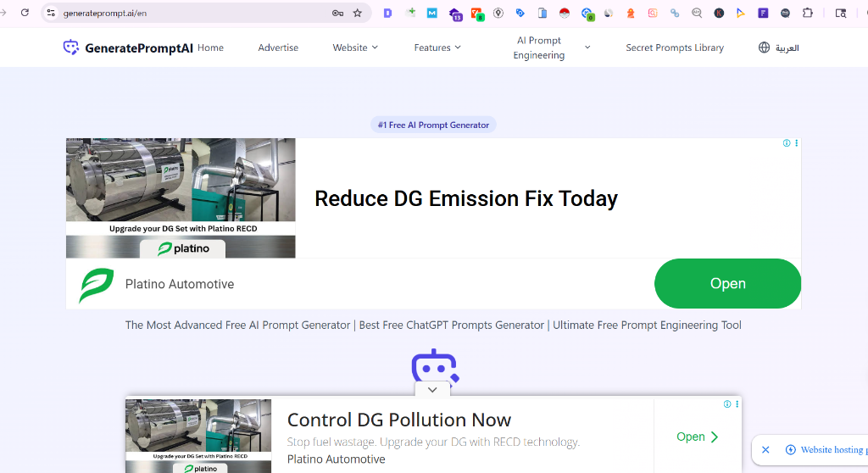The height and width of the screenshot is (473, 868).
Task: Click Stop fuel wastage ad description
Action: pos(433,442)
